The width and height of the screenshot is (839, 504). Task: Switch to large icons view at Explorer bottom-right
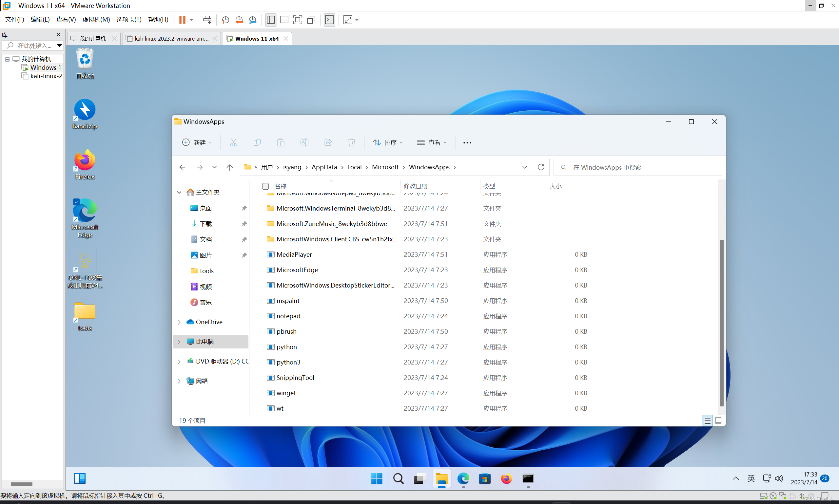[x=718, y=420]
